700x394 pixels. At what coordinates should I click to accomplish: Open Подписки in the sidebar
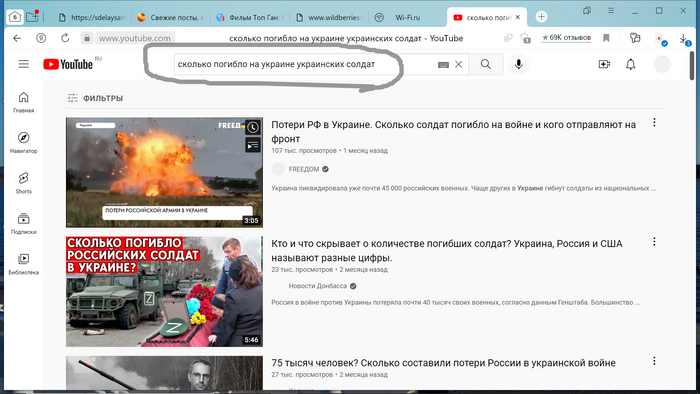tap(24, 224)
